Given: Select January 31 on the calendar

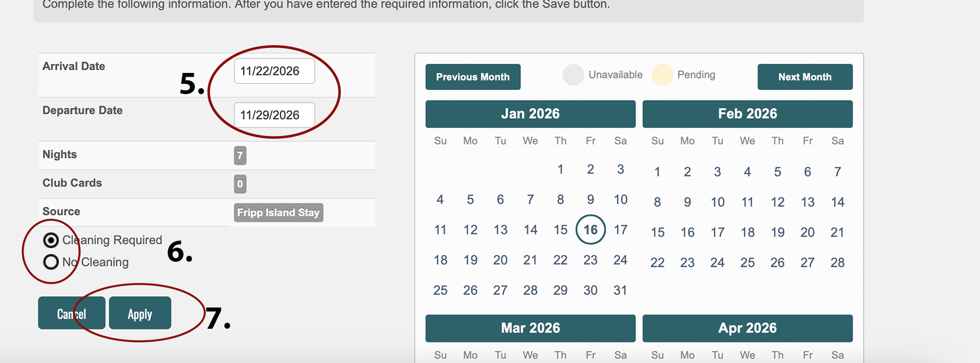Looking at the screenshot, I should [620, 290].
